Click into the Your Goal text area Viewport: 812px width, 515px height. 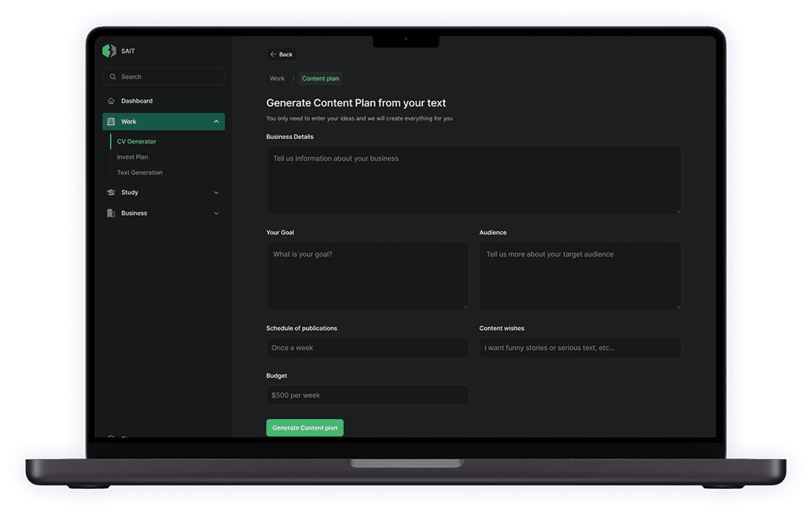click(x=367, y=275)
